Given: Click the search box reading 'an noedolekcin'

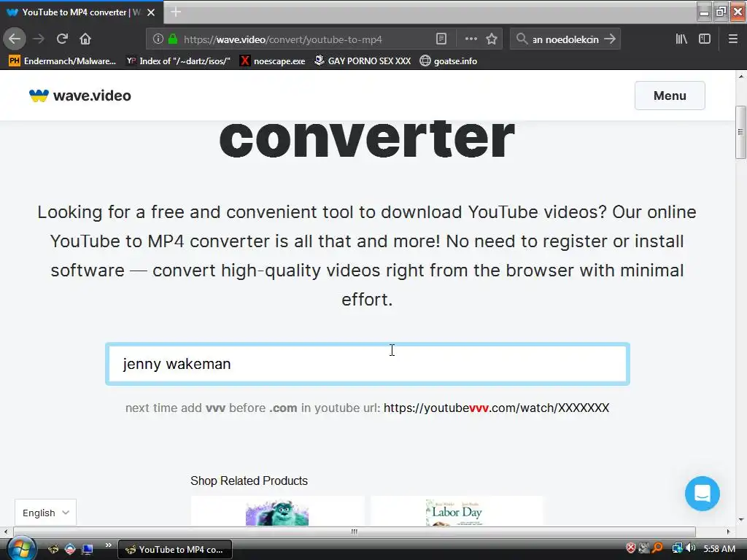Looking at the screenshot, I should pyautogui.click(x=565, y=39).
